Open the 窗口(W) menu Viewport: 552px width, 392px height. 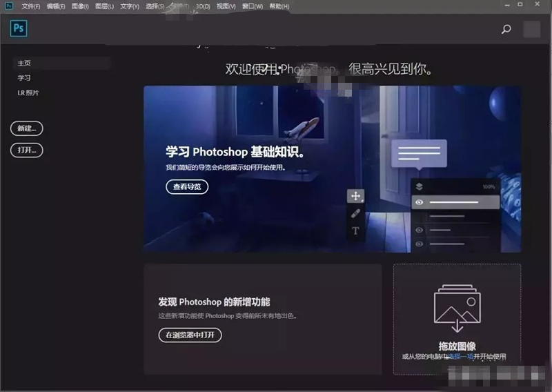pos(253,6)
